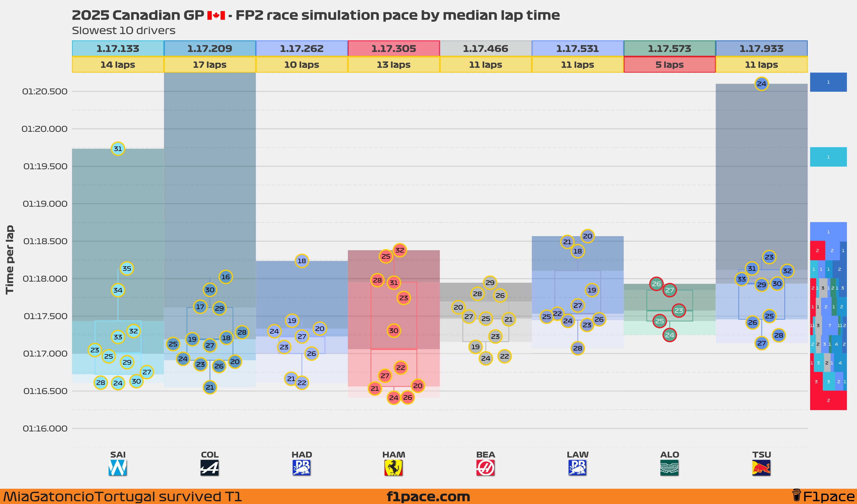Viewport: 857px width, 504px height.
Task: Click the 13 laps cell
Action: click(393, 65)
